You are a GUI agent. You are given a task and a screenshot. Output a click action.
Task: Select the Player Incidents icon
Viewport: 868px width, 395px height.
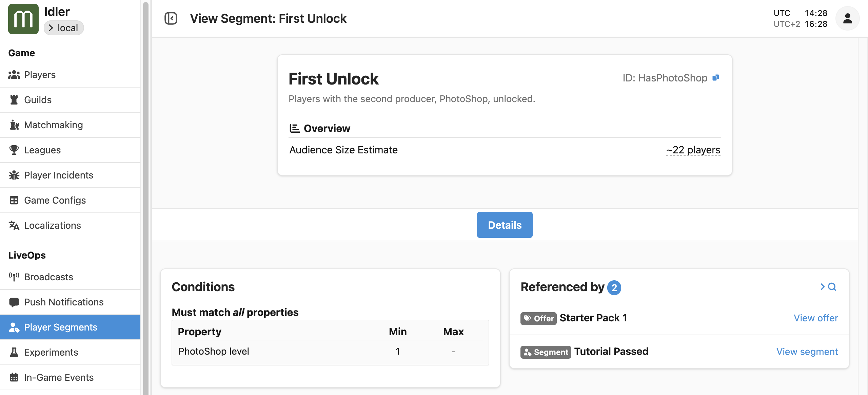click(14, 175)
